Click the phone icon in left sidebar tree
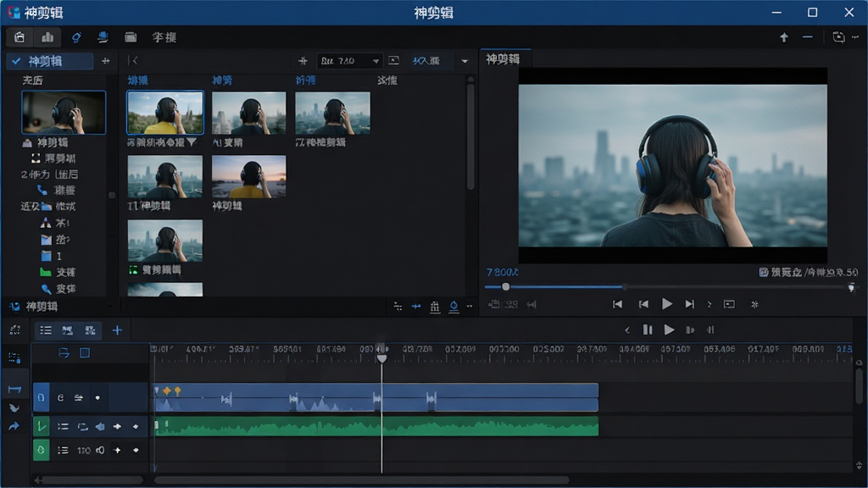The image size is (868, 488). (42, 190)
